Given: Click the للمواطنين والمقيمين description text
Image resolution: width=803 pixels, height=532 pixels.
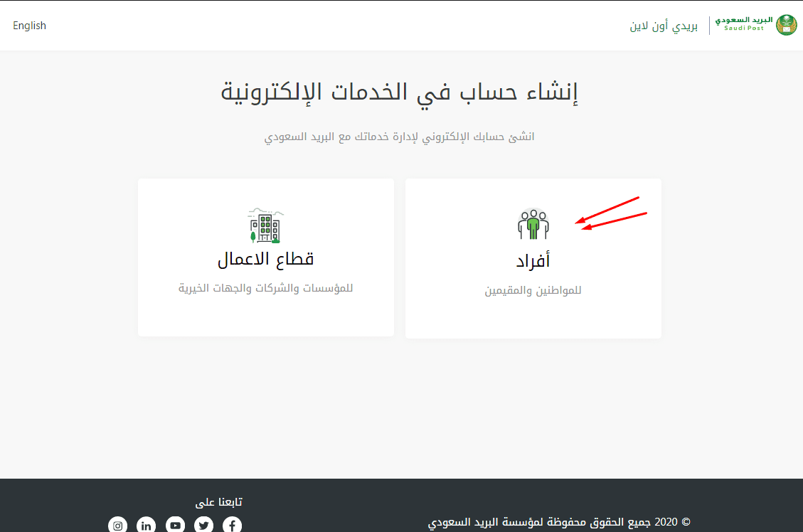Looking at the screenshot, I should pos(533,289).
